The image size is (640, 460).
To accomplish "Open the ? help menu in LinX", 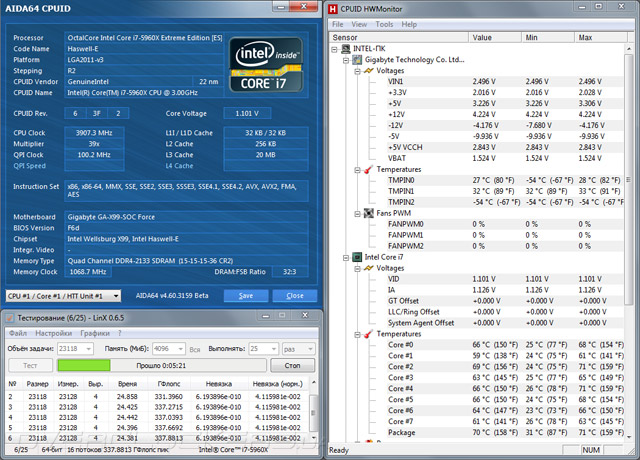I will click(120, 333).
